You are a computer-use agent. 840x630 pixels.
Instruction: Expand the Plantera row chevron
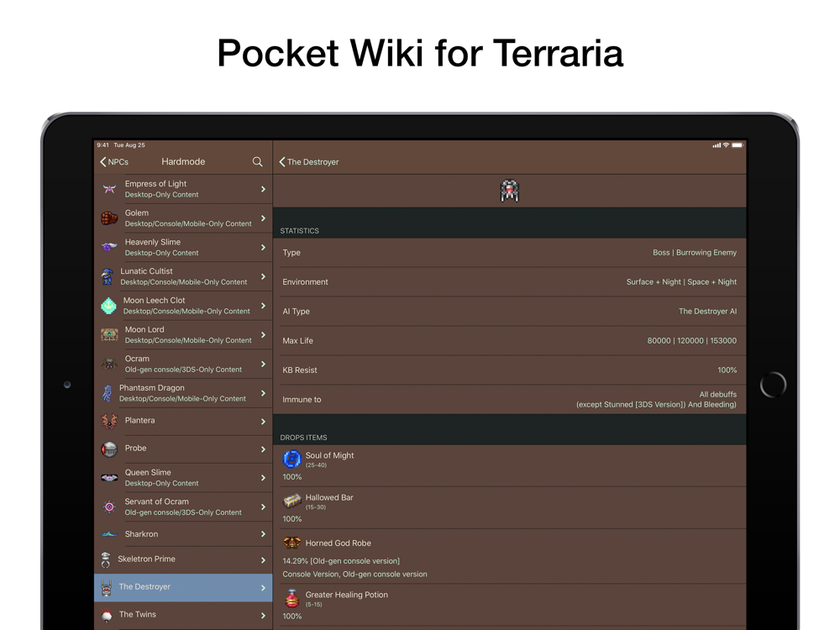coord(263,422)
